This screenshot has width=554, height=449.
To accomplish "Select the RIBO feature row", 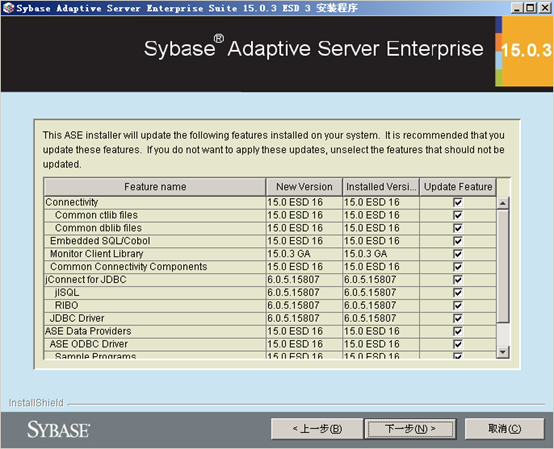I will [270, 306].
